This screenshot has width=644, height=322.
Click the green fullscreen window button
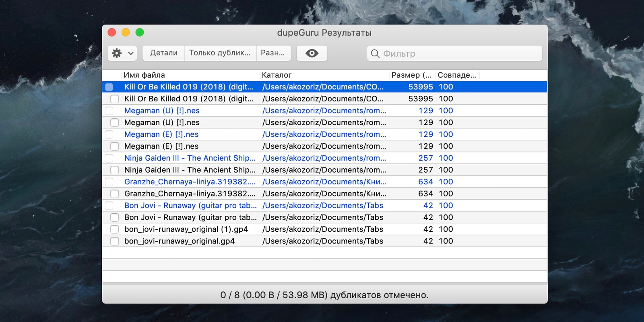(x=140, y=33)
